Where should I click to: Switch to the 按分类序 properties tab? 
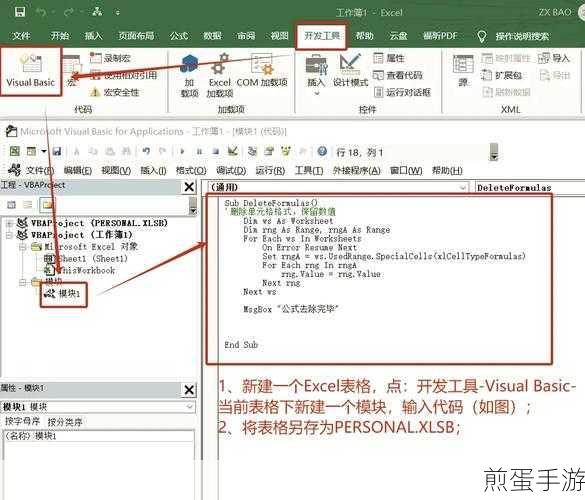click(65, 422)
